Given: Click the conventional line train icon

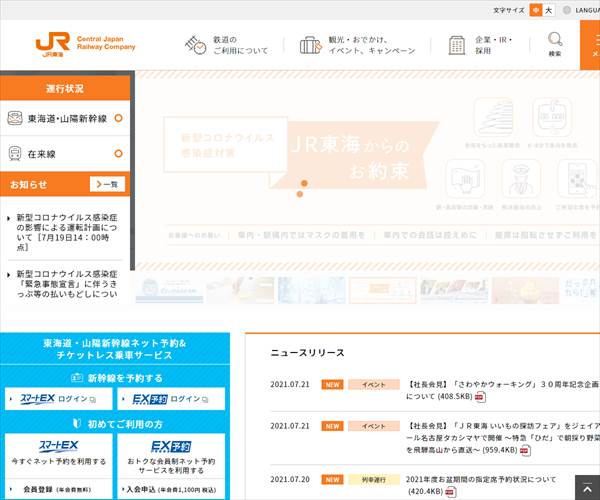Looking at the screenshot, I should click(15, 153).
